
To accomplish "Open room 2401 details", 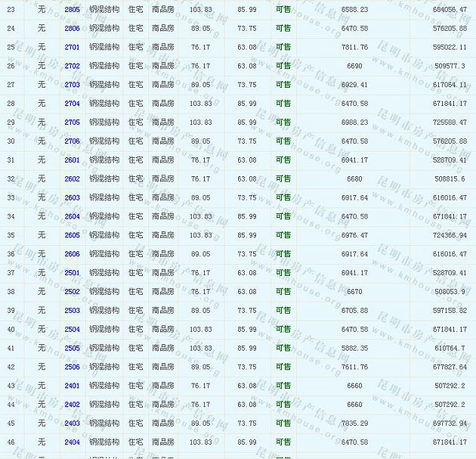I will coord(72,386).
